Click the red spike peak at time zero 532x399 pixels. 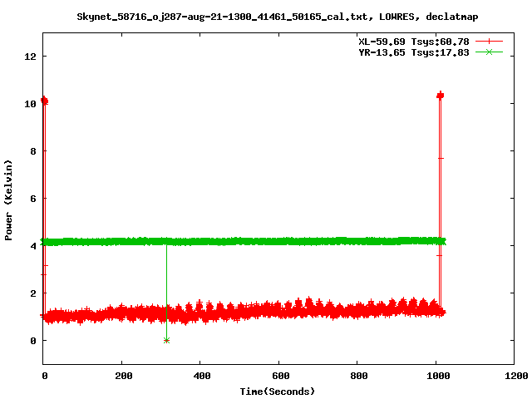click(44, 101)
